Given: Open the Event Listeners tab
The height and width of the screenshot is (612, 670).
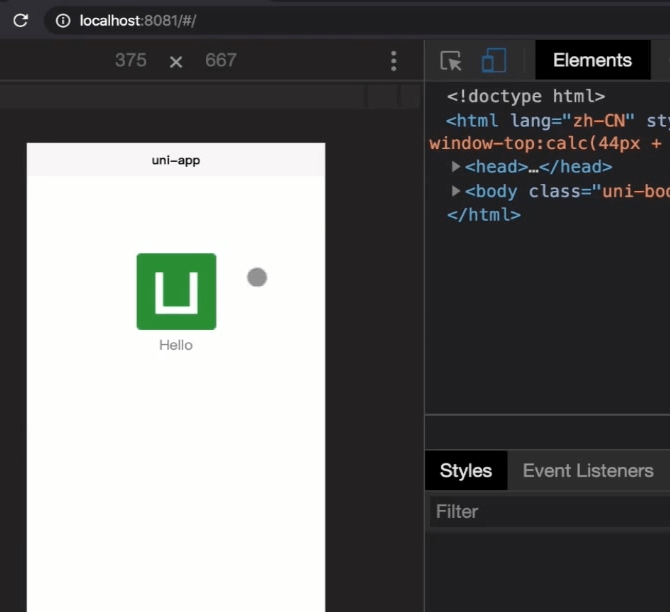Looking at the screenshot, I should 588,471.
